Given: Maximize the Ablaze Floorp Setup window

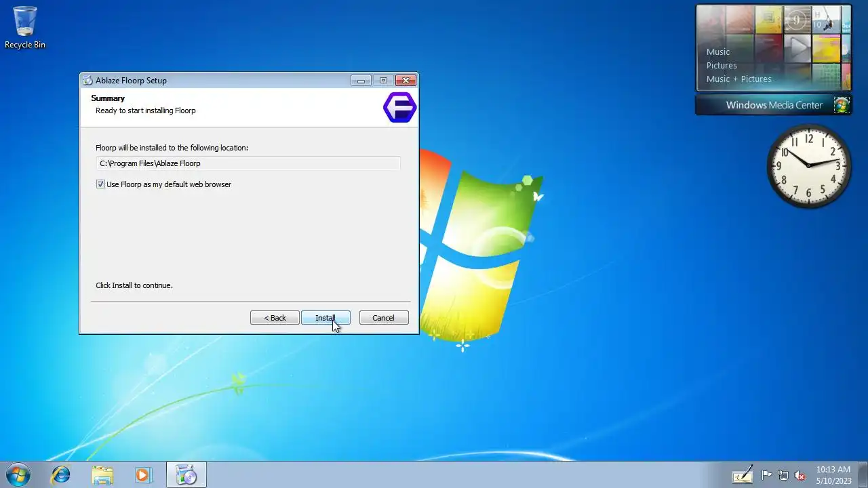Looking at the screenshot, I should pos(383,80).
